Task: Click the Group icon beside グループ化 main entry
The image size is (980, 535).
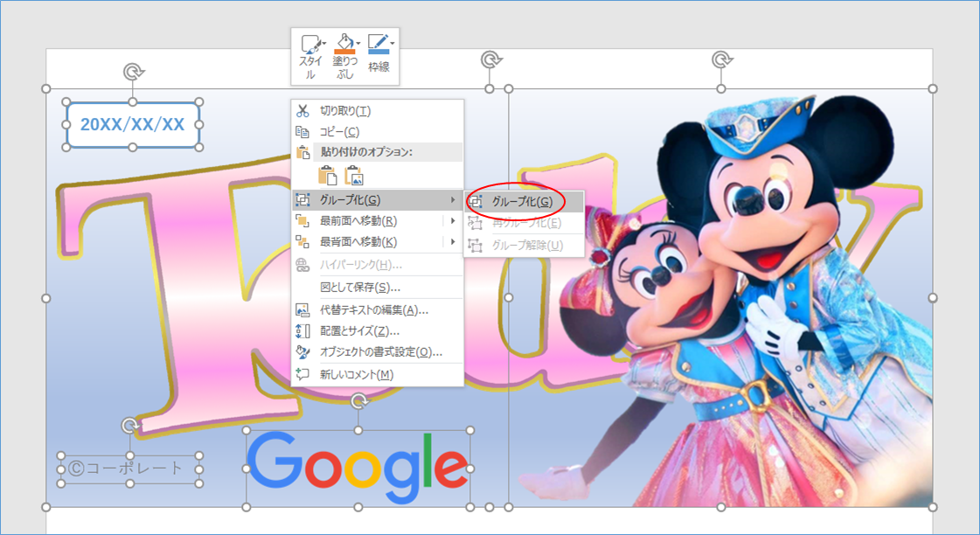Action: click(x=302, y=200)
